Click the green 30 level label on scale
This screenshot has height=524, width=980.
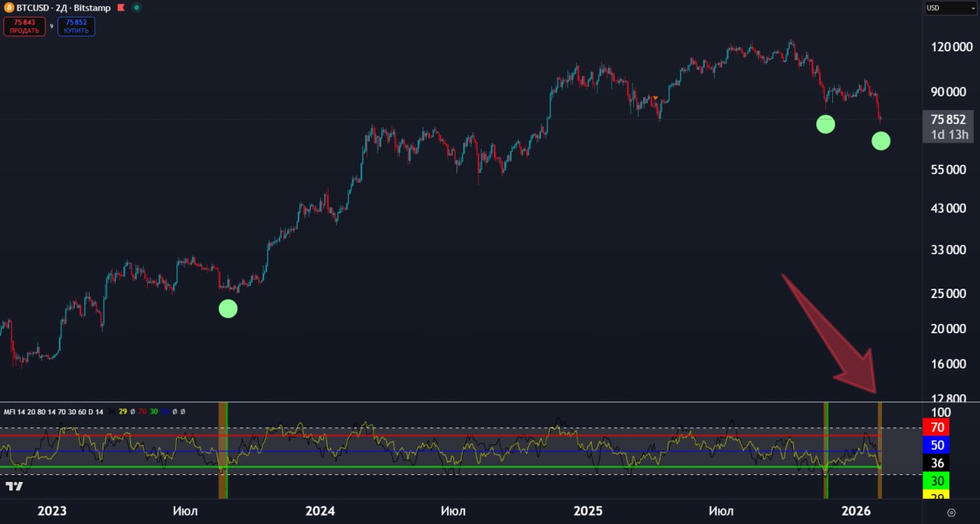pos(937,481)
